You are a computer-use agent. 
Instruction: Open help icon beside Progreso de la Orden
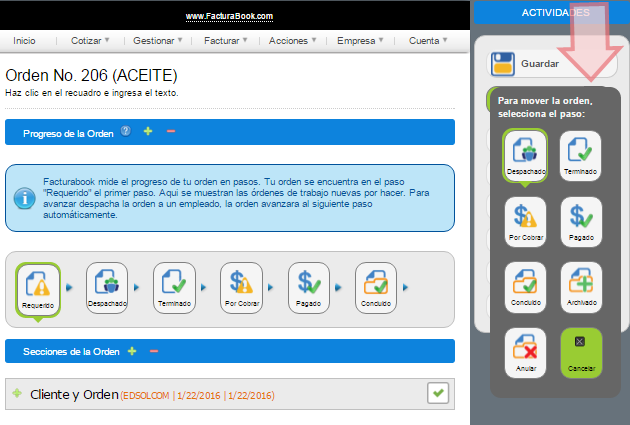[x=126, y=131]
